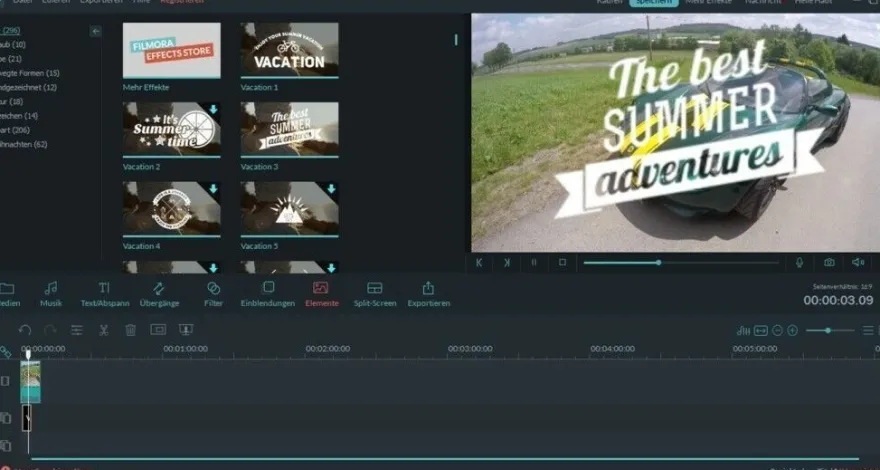
Task: Click the 00:00:03.09 timecode display
Action: [x=838, y=300]
